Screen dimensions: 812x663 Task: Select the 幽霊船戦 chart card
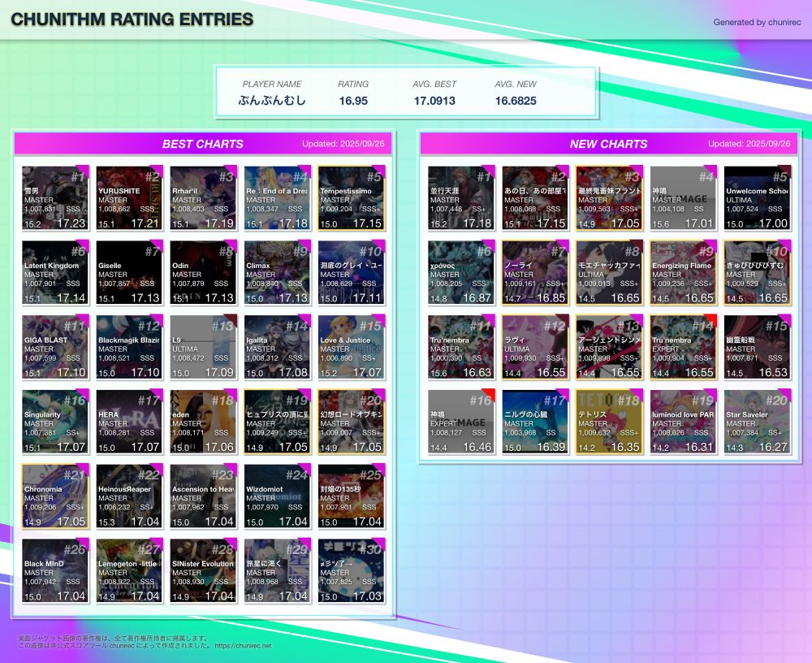(x=758, y=347)
